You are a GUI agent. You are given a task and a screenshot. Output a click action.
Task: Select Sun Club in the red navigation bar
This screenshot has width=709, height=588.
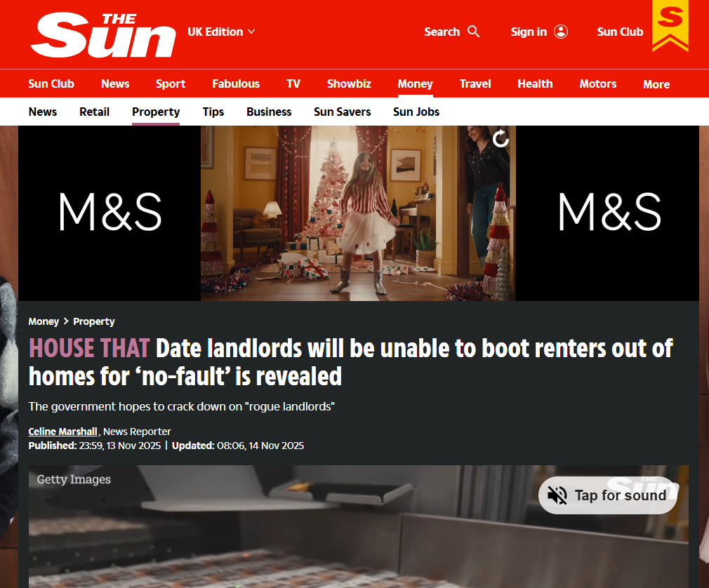(x=51, y=83)
